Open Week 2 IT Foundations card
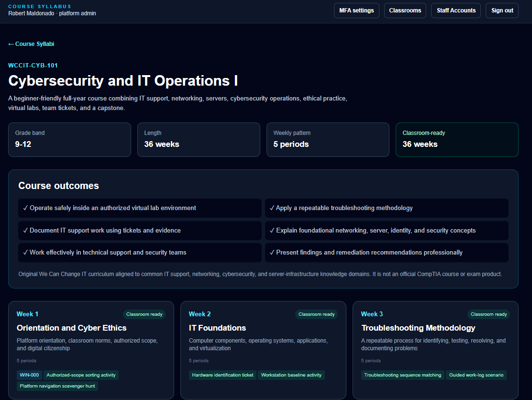 [263, 350]
